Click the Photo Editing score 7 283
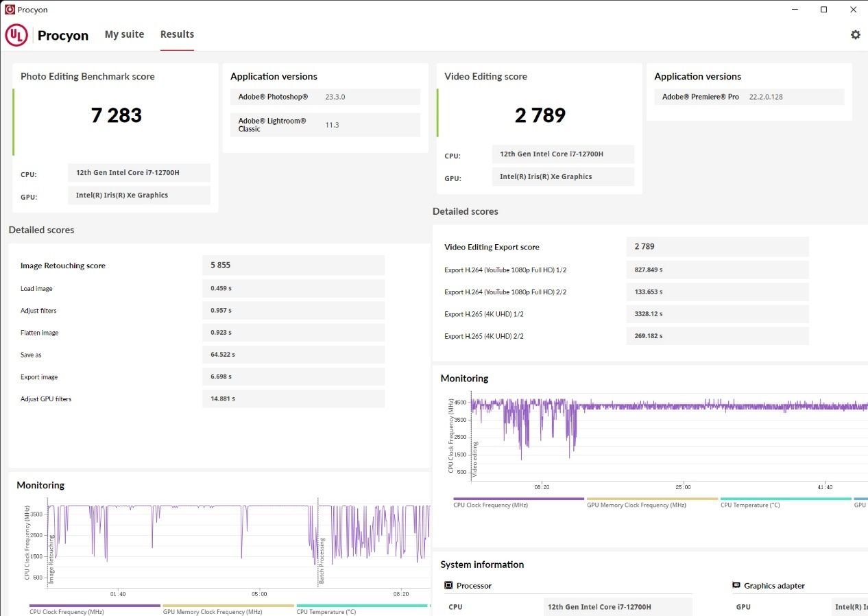868x616 pixels. [x=116, y=115]
